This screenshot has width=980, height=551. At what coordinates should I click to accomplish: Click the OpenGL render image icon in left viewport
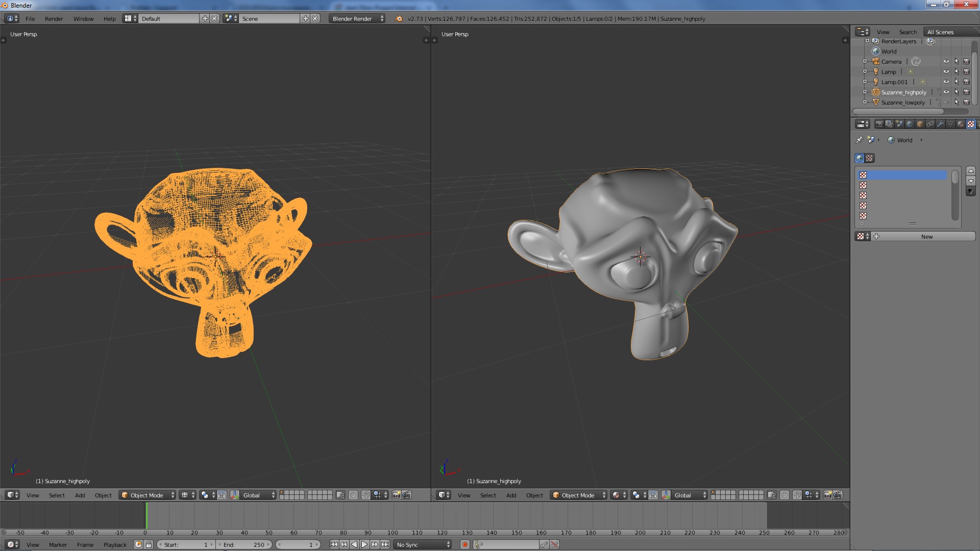[396, 495]
